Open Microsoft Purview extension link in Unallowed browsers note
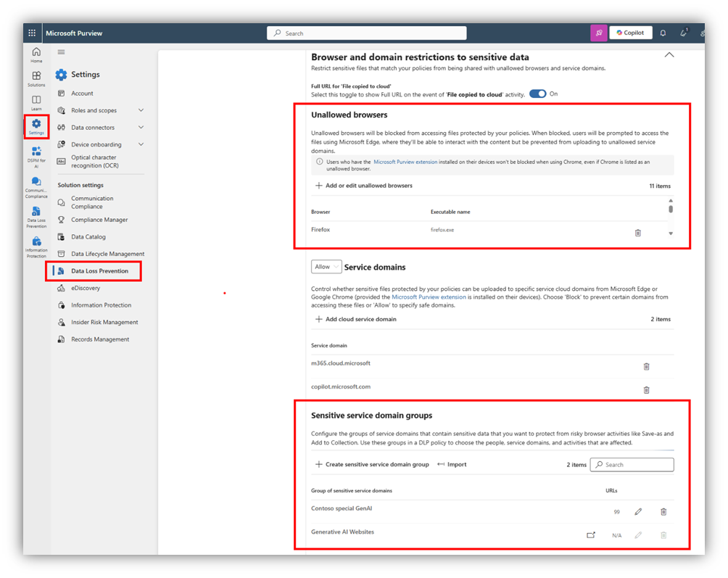 click(405, 162)
